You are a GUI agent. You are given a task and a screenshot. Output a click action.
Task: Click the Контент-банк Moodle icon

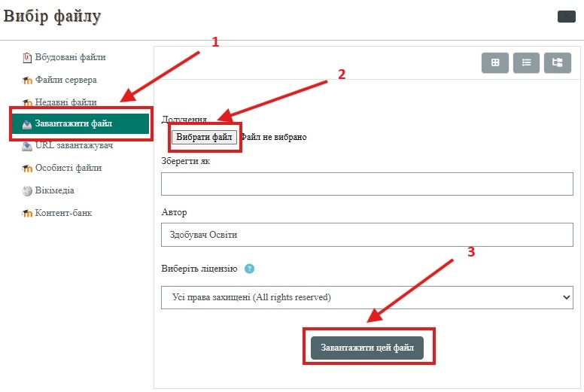pos(27,214)
